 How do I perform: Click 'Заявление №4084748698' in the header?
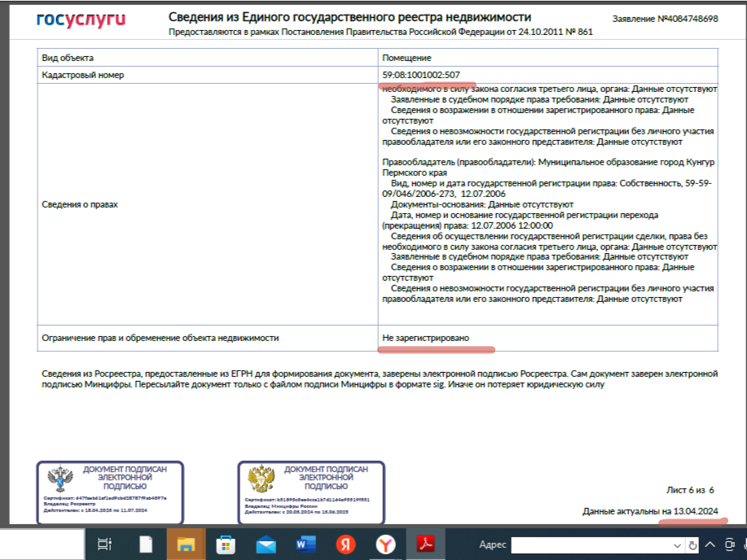(665, 19)
